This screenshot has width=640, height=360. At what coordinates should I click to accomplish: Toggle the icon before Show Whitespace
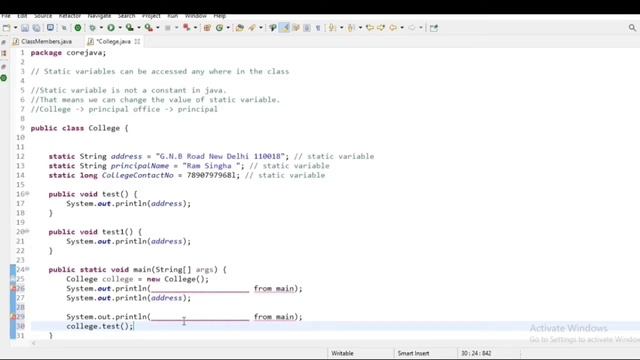point(307,28)
